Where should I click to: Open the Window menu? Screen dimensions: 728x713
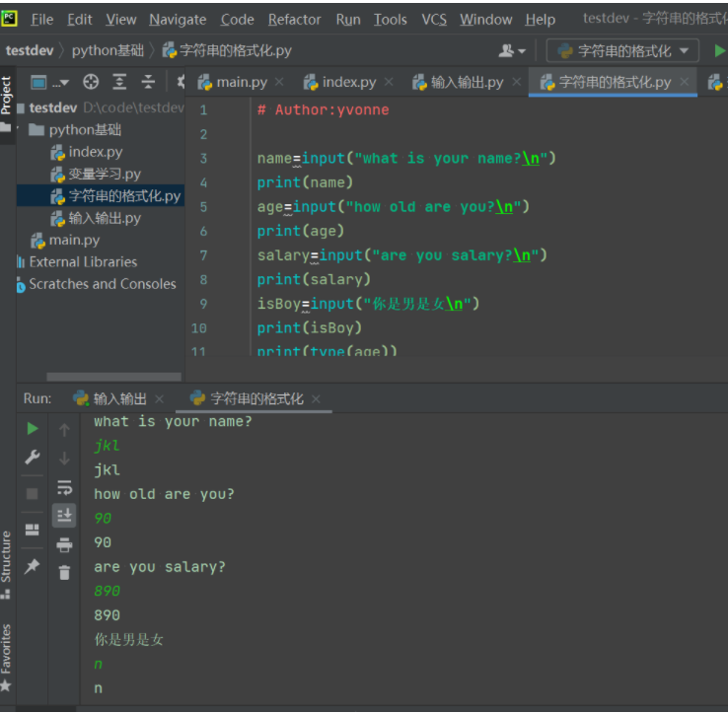coord(485,20)
